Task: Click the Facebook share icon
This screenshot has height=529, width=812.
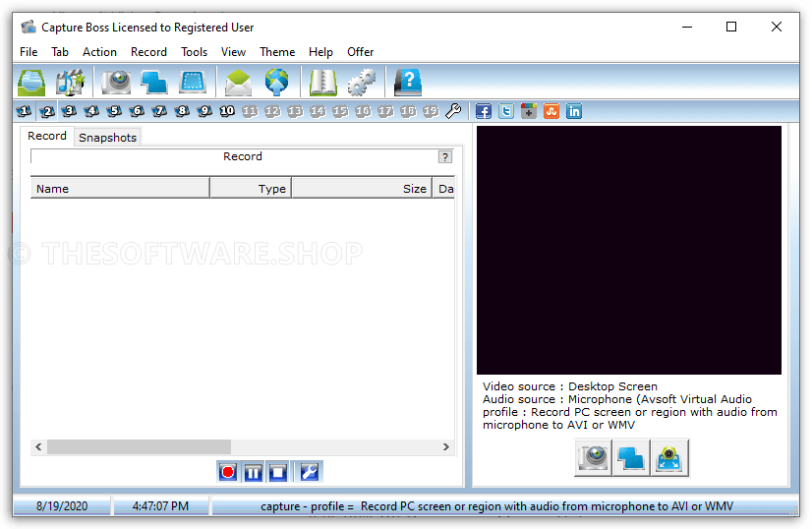Action: (x=483, y=111)
